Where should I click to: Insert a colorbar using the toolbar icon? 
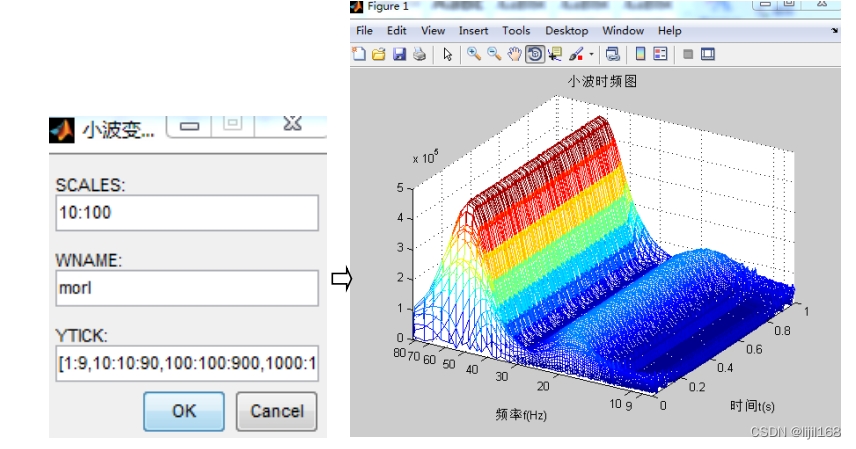click(x=640, y=54)
